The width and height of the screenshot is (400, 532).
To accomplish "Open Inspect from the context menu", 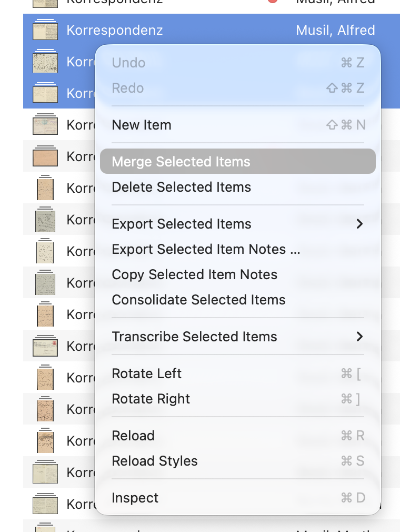I will [x=135, y=498].
